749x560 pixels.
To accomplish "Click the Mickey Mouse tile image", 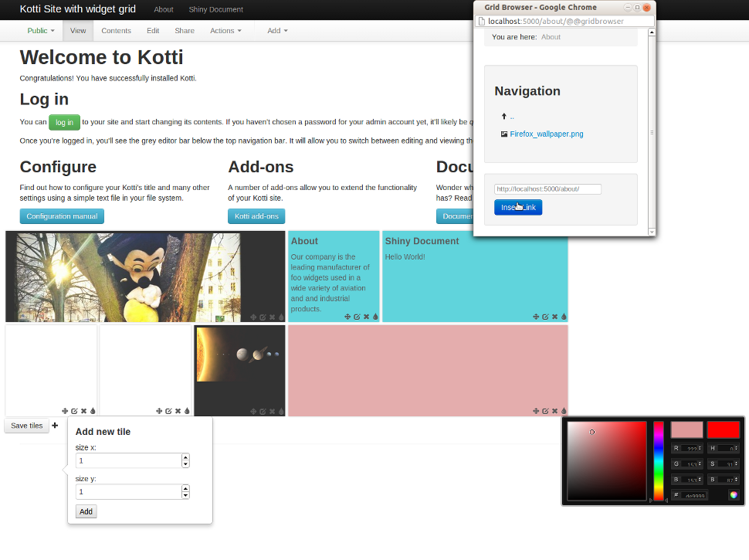I will 128,277.
